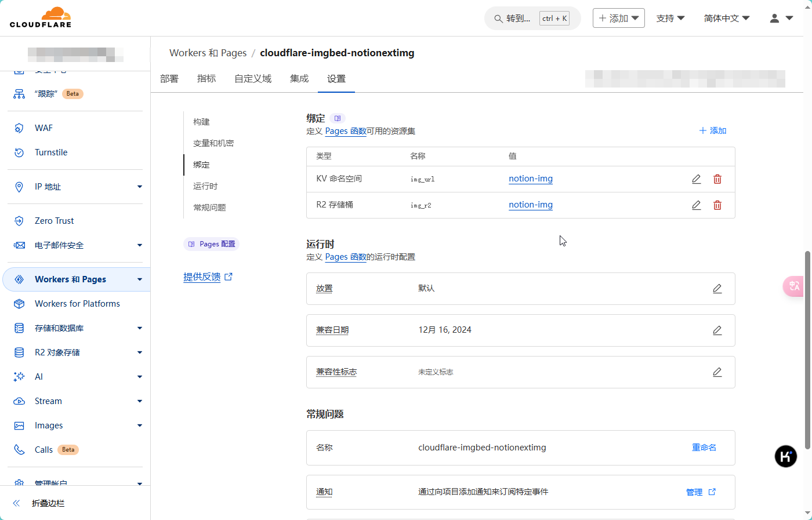Screen dimensions: 812x520
Task: Click the Images sidebar icon
Action: [19, 426]
